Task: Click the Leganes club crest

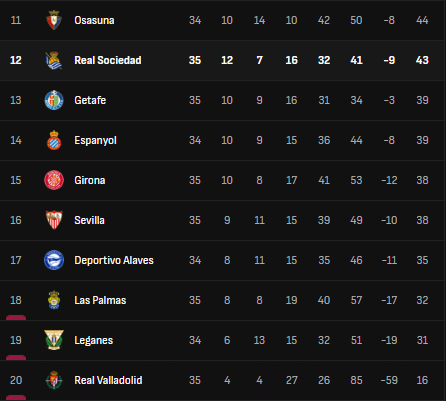Action: (54, 340)
